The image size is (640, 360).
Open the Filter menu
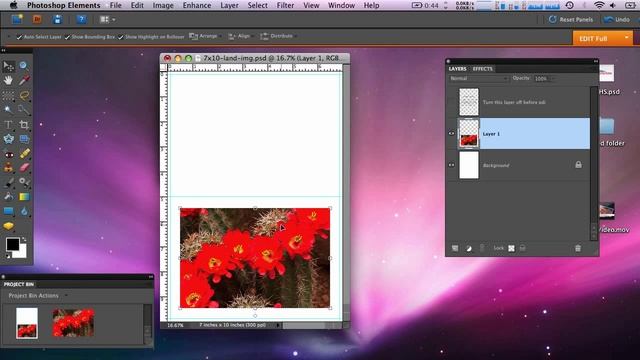pos(285,5)
